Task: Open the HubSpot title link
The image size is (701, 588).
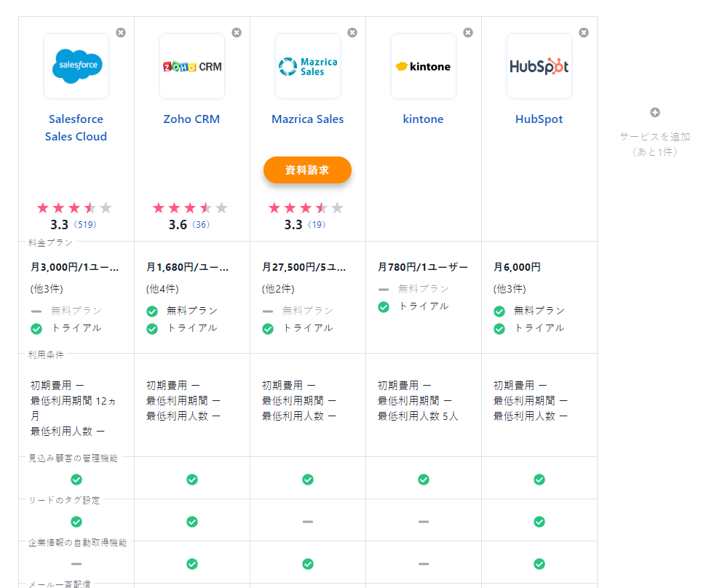Action: click(539, 119)
